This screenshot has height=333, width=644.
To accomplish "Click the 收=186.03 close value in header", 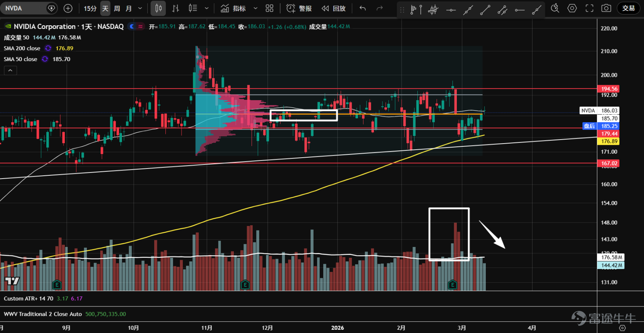I will [x=252, y=27].
